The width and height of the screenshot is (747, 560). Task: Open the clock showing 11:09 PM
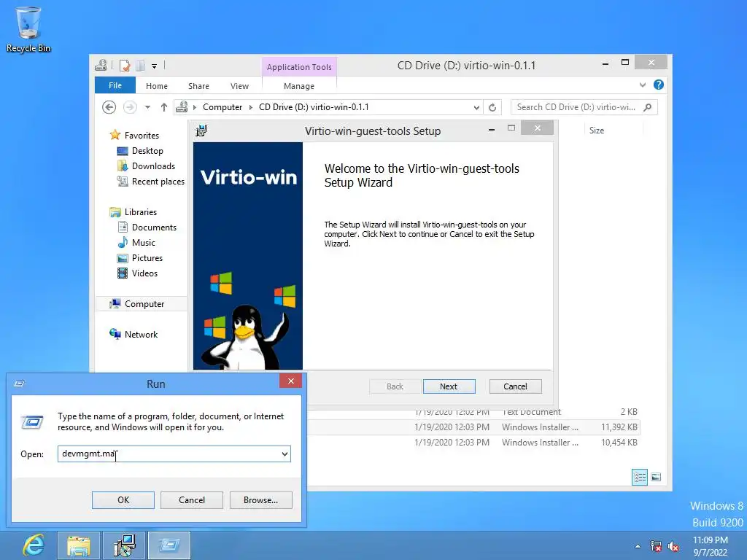pos(711,546)
